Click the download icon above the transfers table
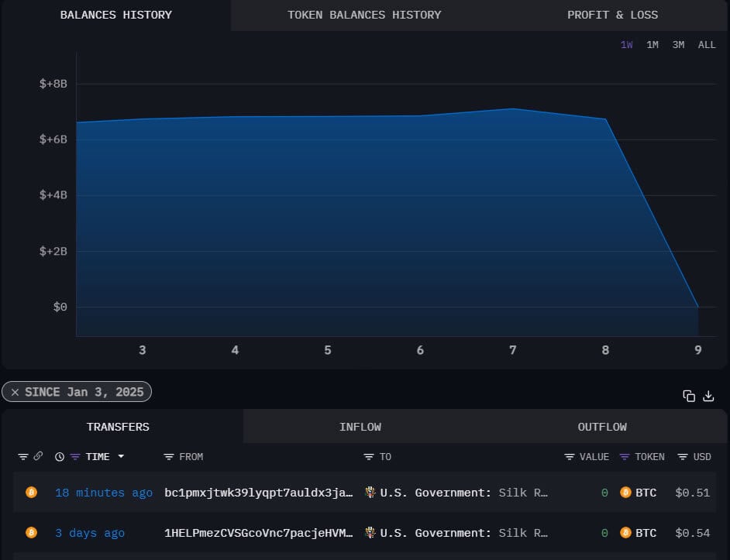The image size is (730, 560). click(708, 396)
